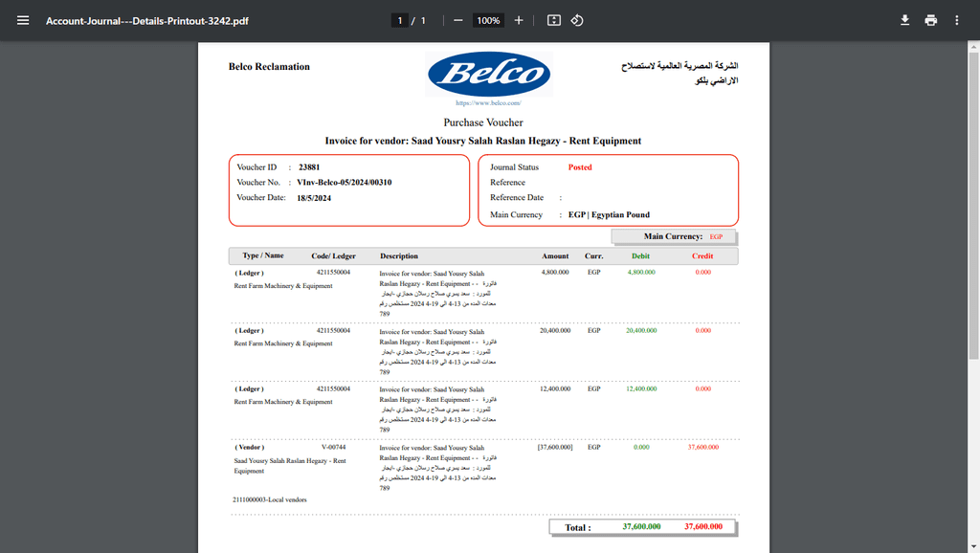The image size is (980, 553).
Task: Select the Posted journal status
Action: click(x=580, y=167)
